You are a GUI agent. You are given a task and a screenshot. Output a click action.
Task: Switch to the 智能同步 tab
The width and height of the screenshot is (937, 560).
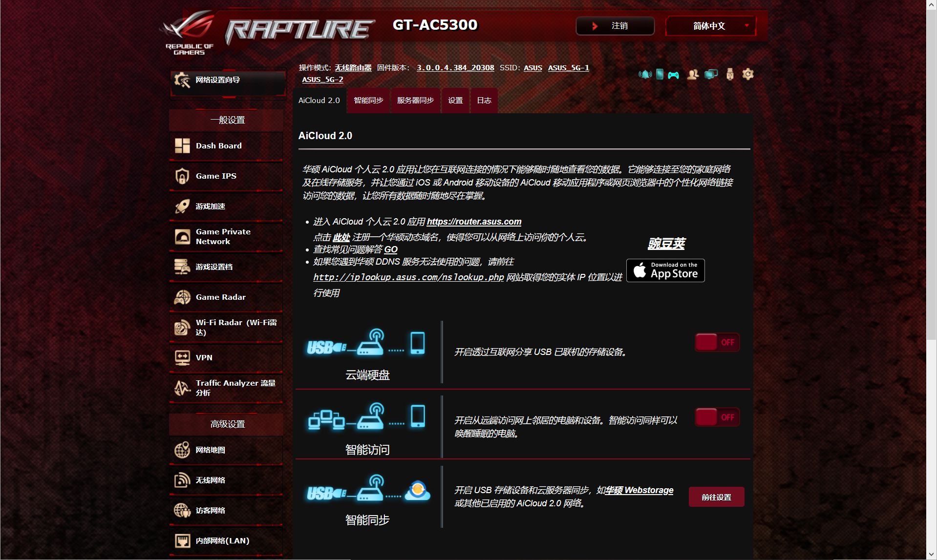368,101
